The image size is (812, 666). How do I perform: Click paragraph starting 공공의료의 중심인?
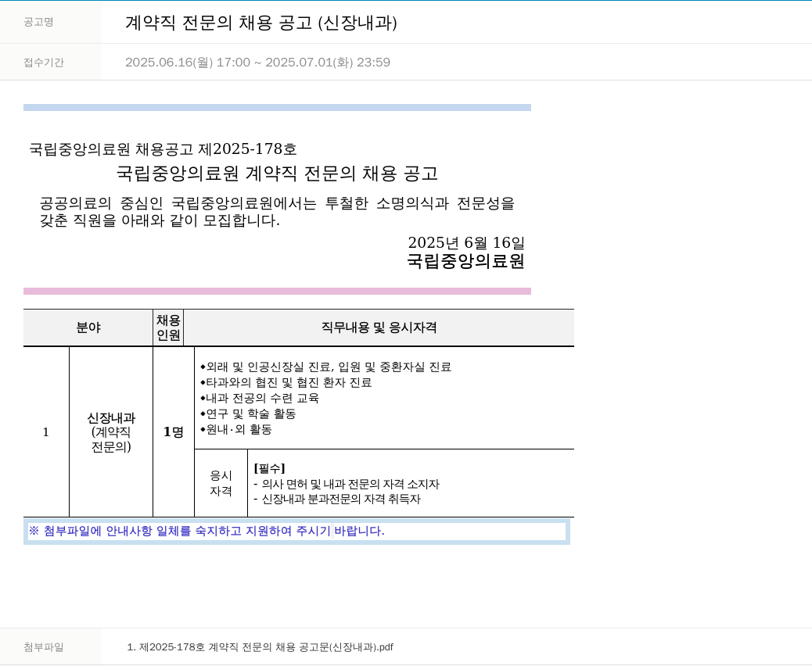pos(277,212)
